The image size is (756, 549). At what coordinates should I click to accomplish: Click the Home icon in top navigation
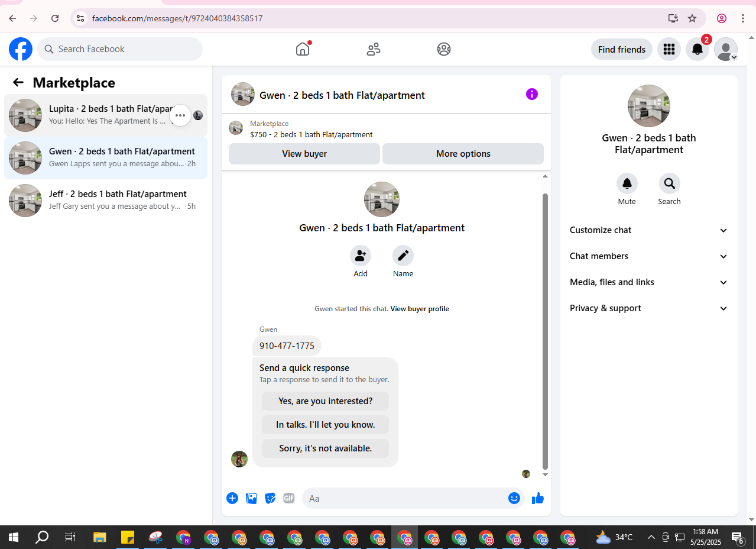pos(303,49)
